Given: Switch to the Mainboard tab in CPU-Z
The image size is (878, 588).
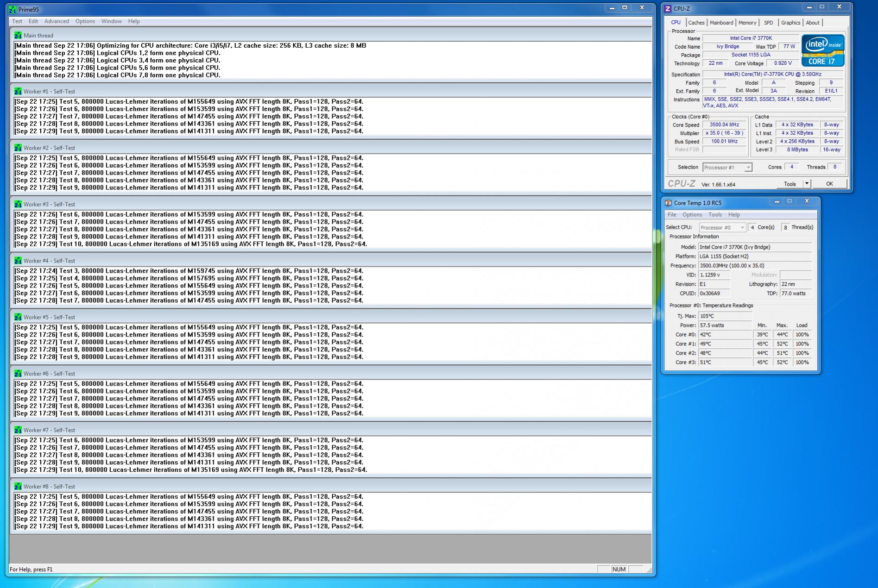Looking at the screenshot, I should click(721, 23).
